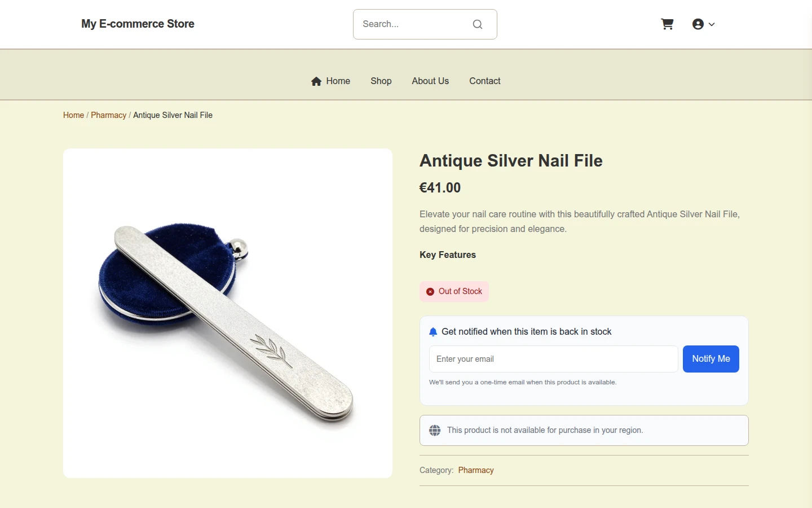Go to the About Us page
This screenshot has width=812, height=508.
[x=430, y=81]
